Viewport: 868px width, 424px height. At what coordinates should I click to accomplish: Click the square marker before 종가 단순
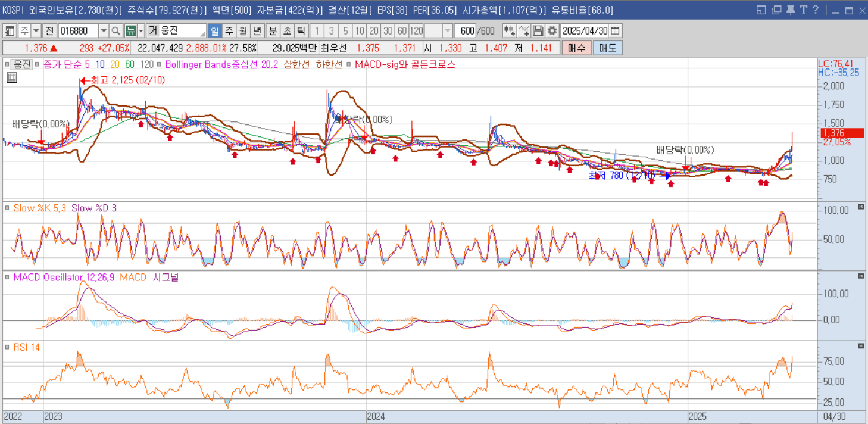point(37,64)
